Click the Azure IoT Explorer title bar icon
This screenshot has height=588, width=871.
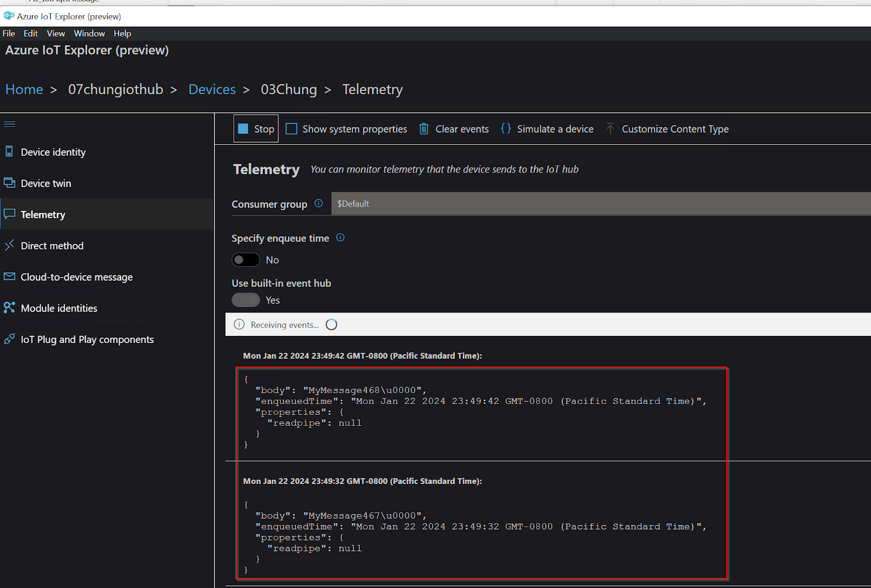coord(9,16)
